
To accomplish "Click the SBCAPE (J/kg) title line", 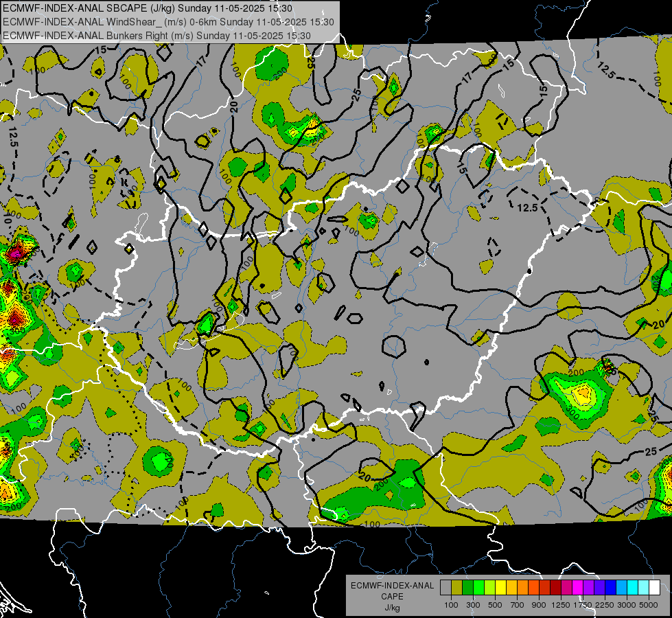I will [148, 8].
